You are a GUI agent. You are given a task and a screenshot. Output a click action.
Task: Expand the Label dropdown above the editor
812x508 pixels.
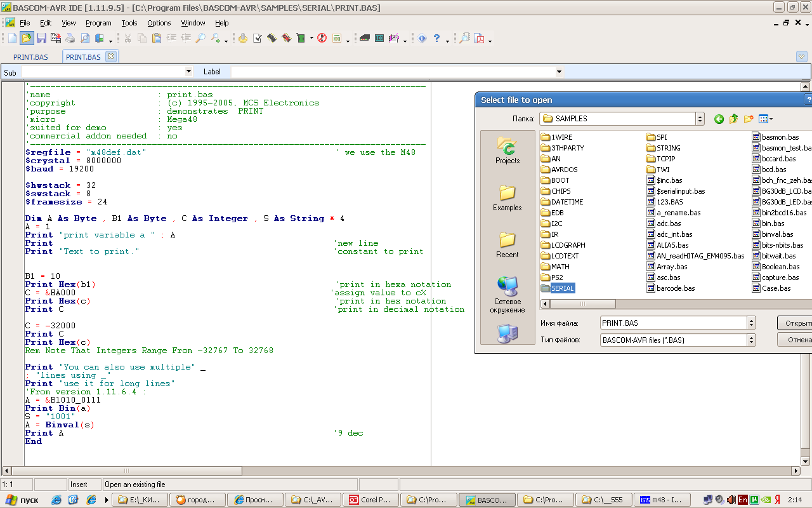click(x=559, y=72)
